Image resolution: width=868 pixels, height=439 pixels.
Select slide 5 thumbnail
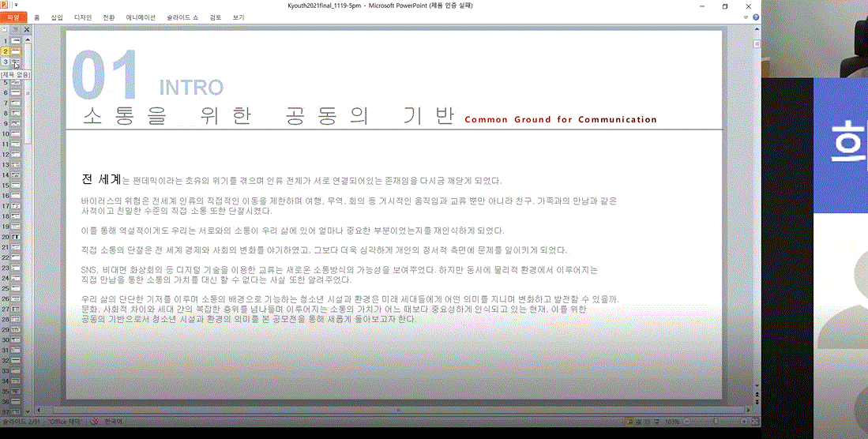click(16, 82)
